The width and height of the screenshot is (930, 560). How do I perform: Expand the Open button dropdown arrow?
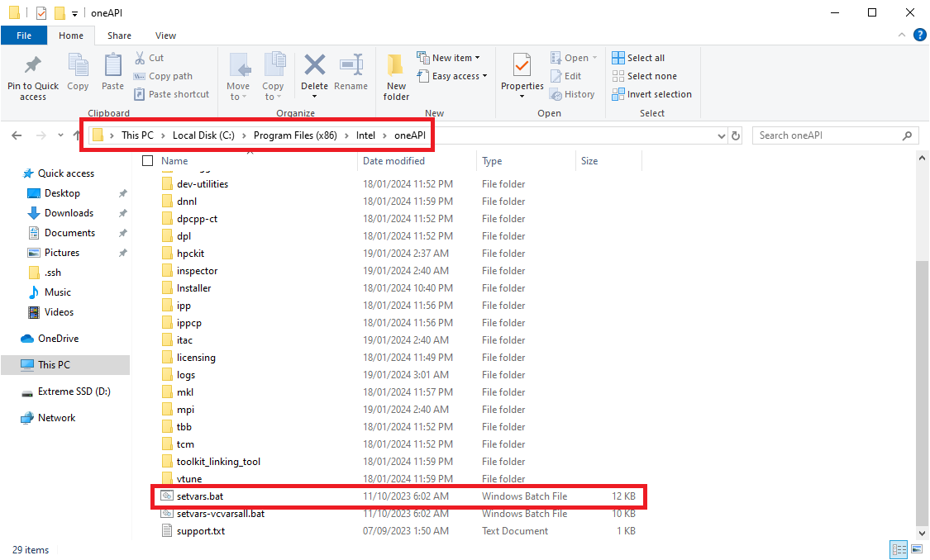click(595, 58)
